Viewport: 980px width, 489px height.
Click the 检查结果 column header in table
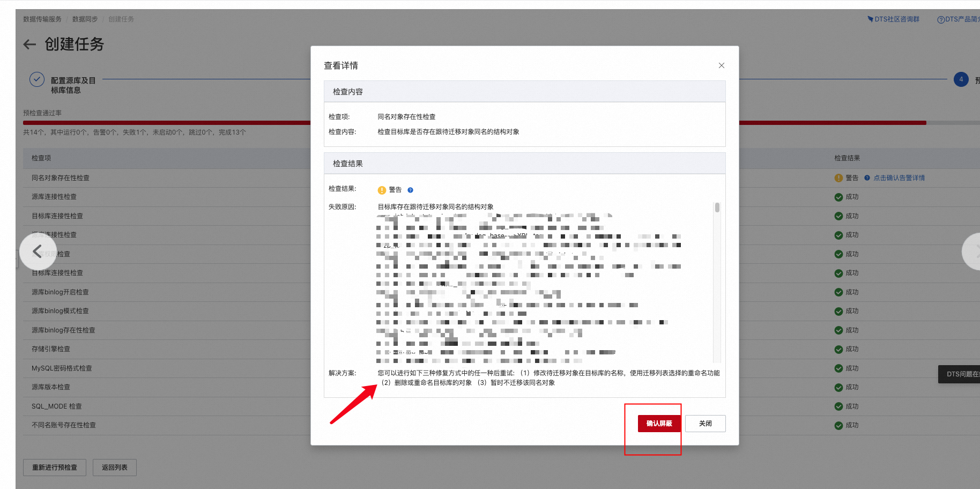pyautogui.click(x=847, y=158)
